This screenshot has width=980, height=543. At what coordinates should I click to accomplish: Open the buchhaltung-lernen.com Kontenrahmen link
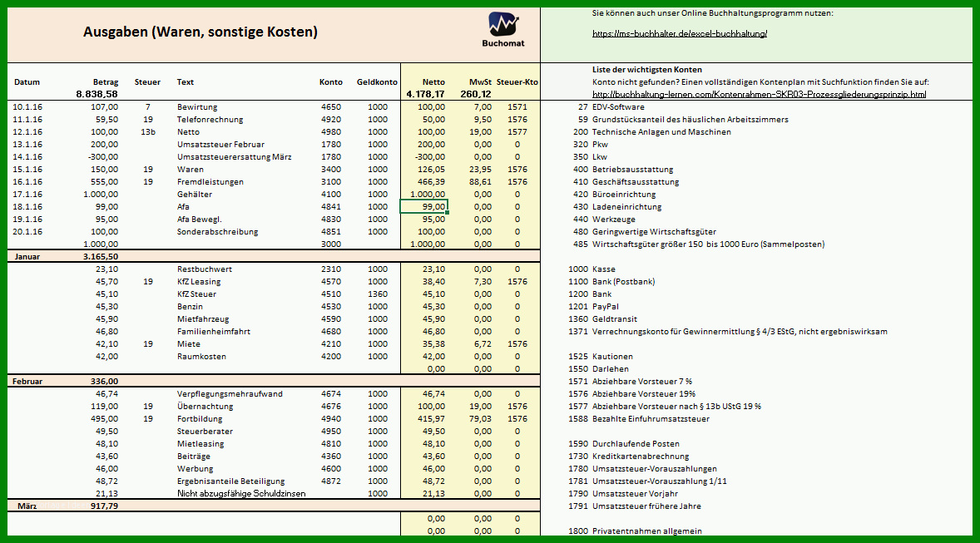759,94
